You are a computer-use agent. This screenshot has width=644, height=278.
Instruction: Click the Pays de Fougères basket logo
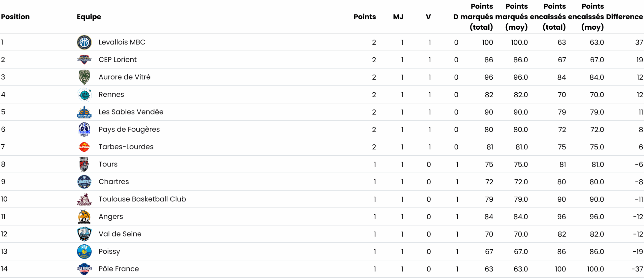[84, 129]
